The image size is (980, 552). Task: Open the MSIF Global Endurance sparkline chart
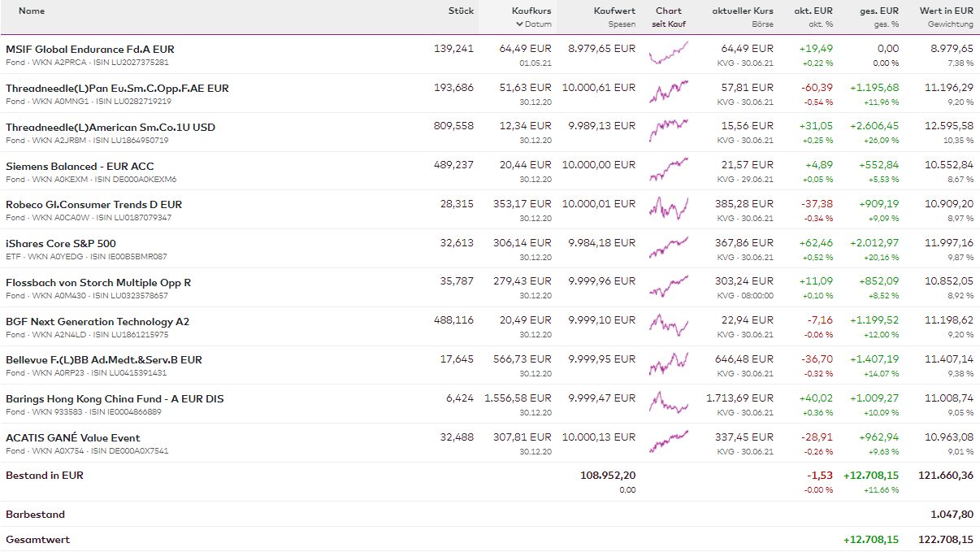669,54
